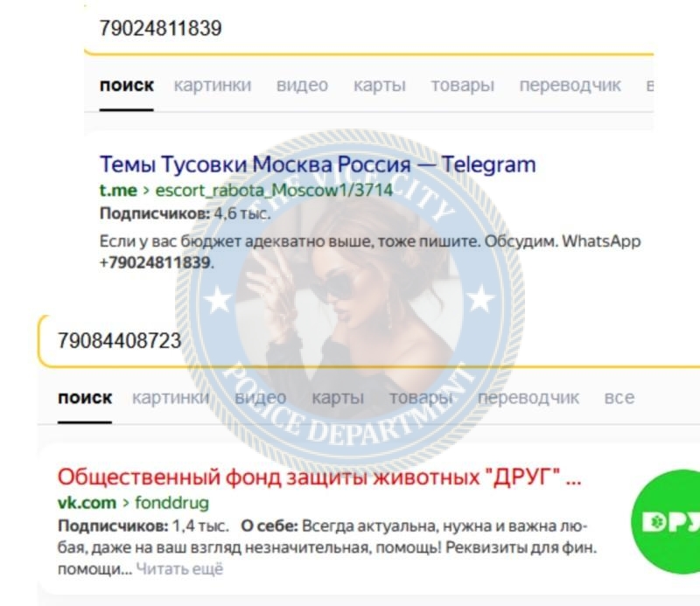Click the vk.com fonddrug URL
The width and height of the screenshot is (700, 606).
coord(134,503)
